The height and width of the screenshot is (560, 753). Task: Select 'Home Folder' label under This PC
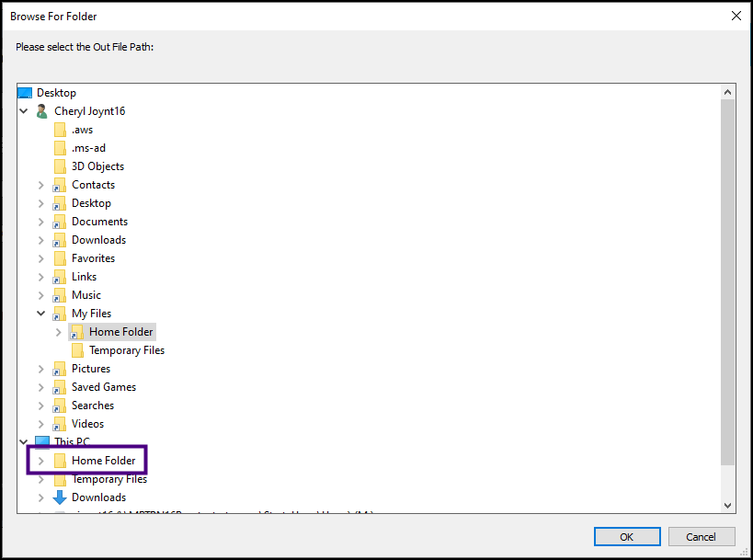point(104,461)
